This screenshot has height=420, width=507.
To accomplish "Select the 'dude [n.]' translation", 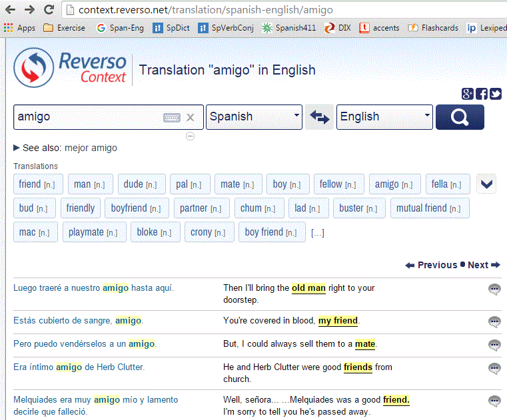I will (x=142, y=184).
